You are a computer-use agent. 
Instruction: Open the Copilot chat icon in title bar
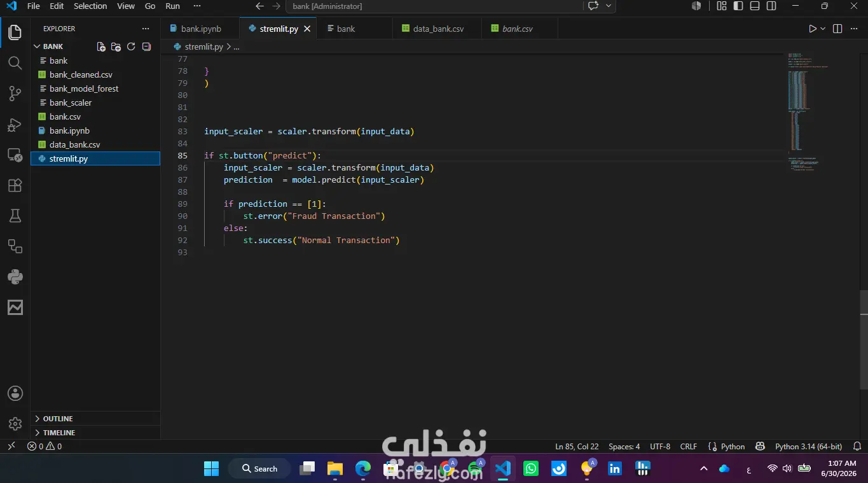tap(593, 6)
